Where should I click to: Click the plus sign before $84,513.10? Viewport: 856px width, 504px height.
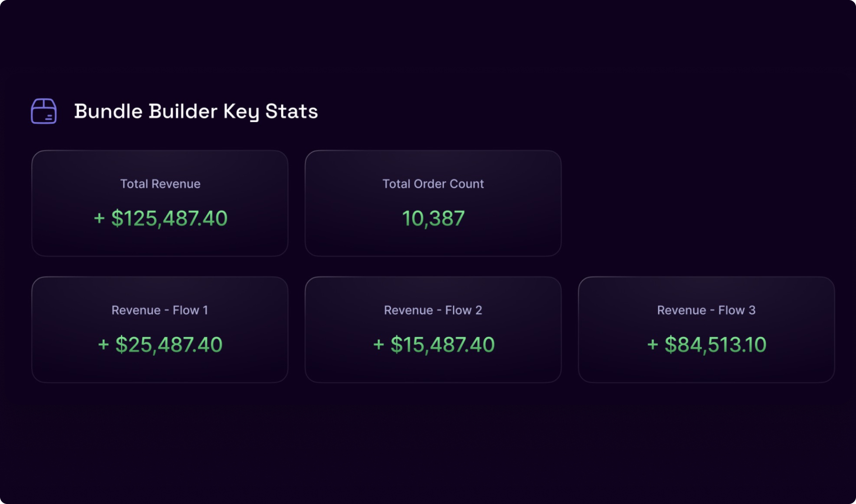coord(652,345)
